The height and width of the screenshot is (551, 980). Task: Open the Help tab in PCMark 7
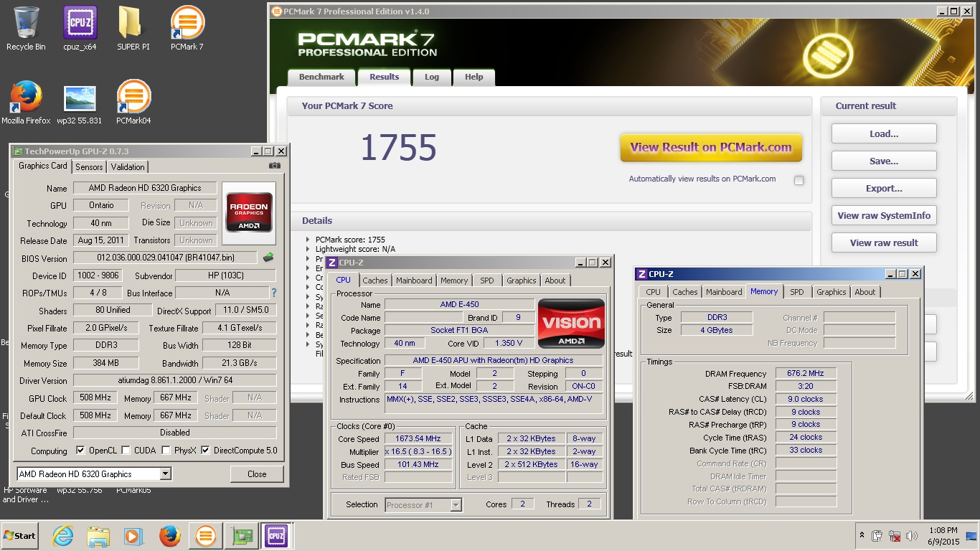[473, 77]
